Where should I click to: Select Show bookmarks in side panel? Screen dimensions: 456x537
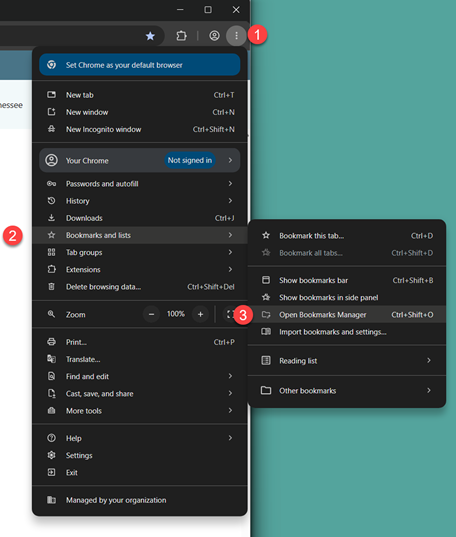347,297
